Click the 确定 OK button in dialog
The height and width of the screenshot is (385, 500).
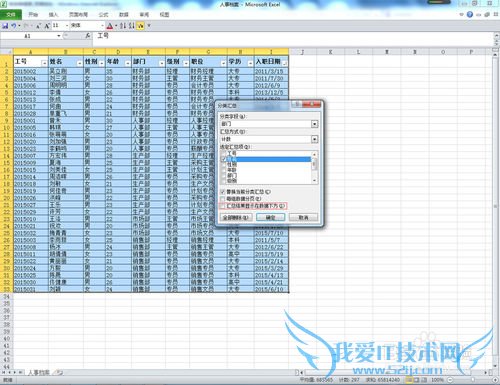pos(270,217)
